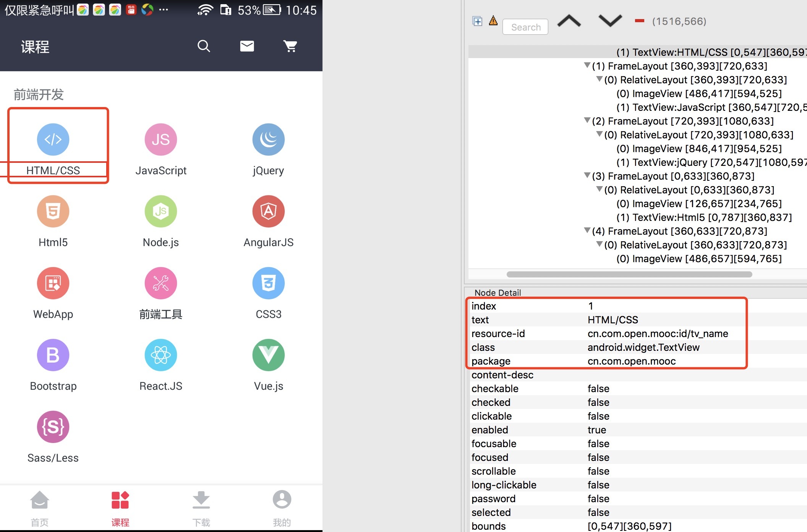The width and height of the screenshot is (807, 532).
Task: Choose the CSS3 course icon
Action: pos(269,283)
